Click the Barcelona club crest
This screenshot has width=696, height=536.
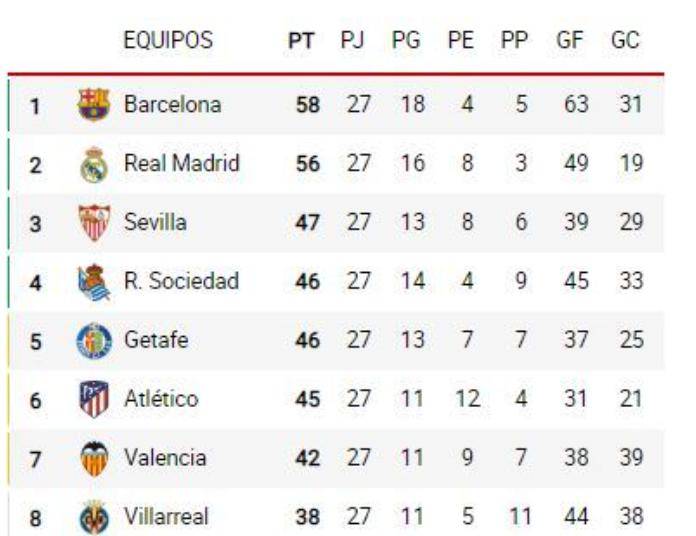[93, 104]
